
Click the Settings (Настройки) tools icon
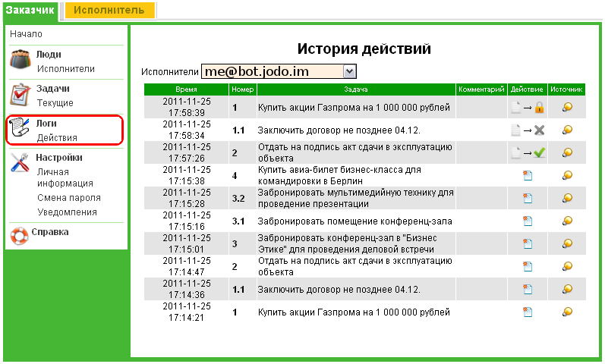tap(20, 164)
